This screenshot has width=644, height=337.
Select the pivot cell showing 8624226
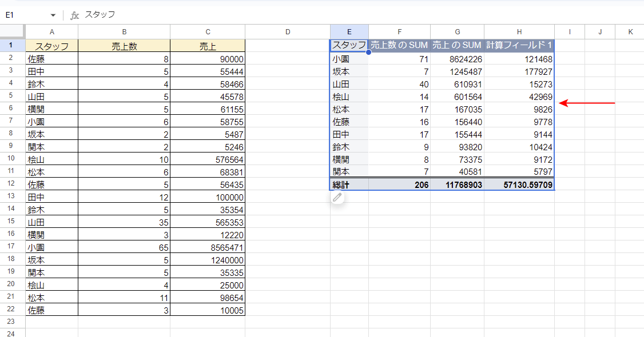[x=457, y=59]
